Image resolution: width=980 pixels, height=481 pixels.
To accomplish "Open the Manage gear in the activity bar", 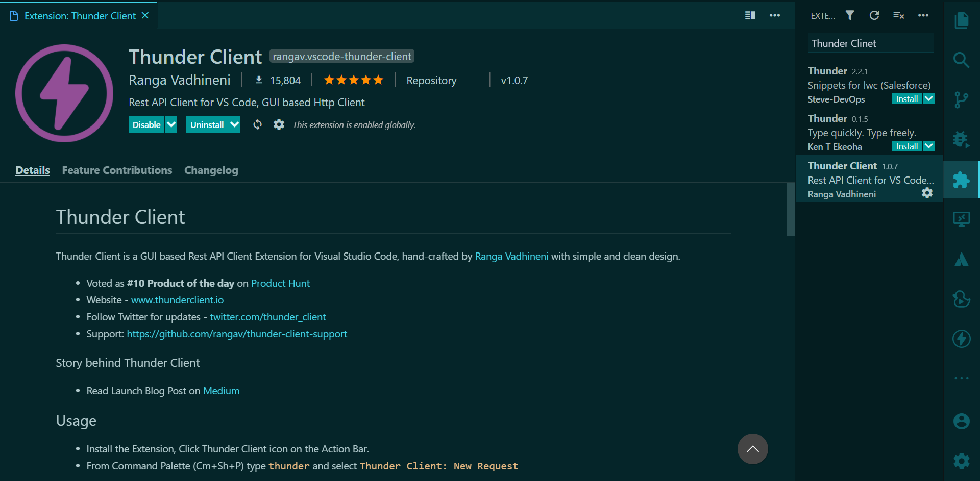I will [x=962, y=461].
